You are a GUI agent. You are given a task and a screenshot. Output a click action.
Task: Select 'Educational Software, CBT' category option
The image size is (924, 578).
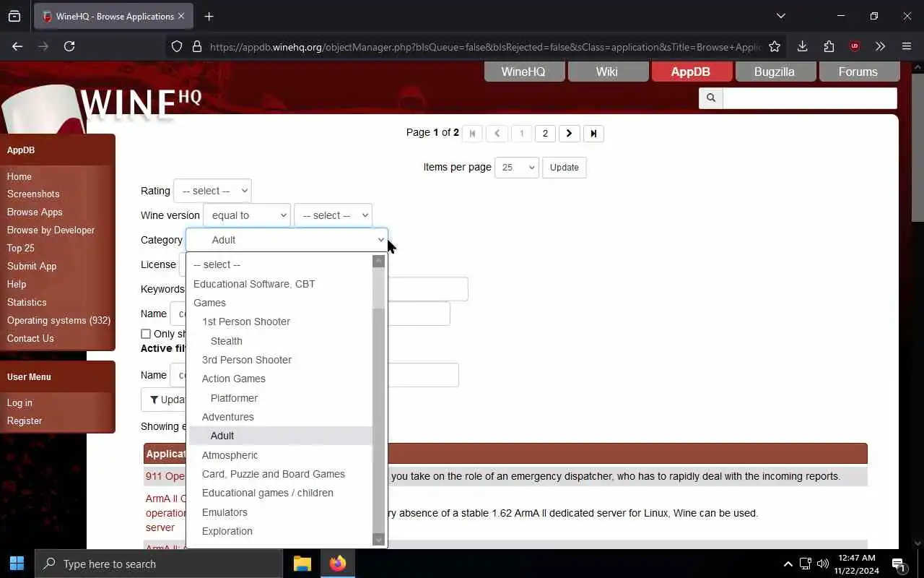280,284
